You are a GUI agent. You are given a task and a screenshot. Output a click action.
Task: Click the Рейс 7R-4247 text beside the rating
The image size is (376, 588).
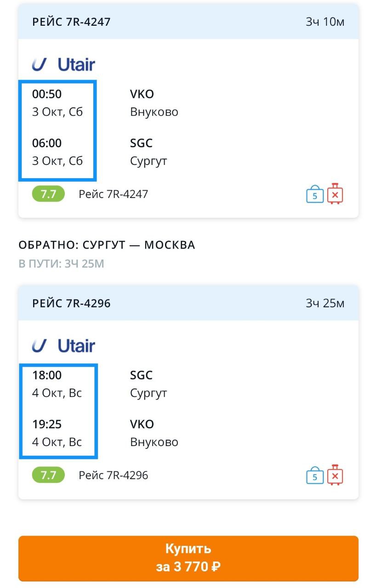pos(114,194)
